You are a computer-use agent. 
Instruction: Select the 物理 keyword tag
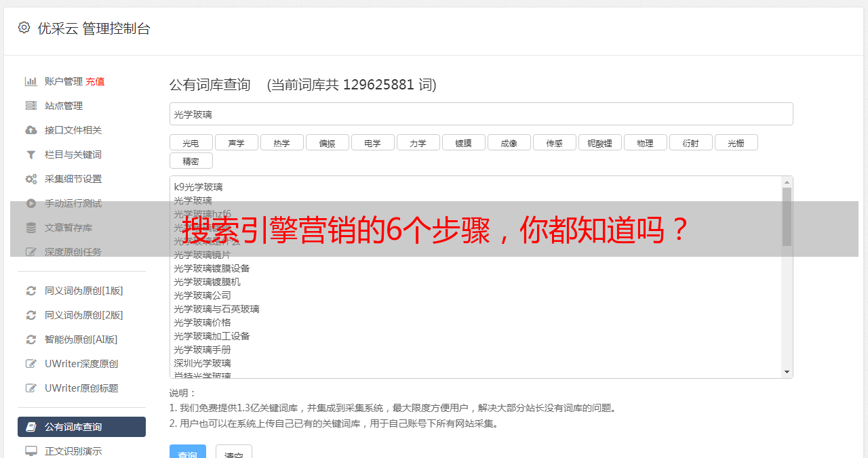tap(646, 142)
